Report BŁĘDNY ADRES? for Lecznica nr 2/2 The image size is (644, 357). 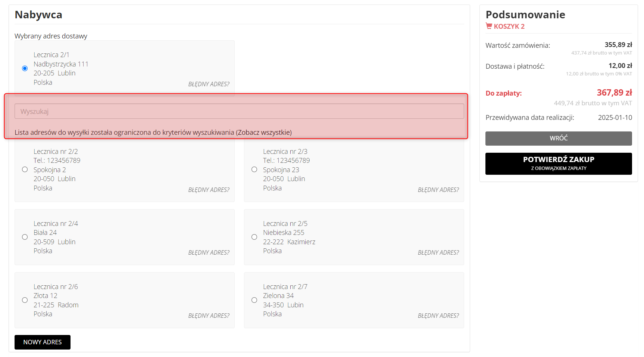209,190
